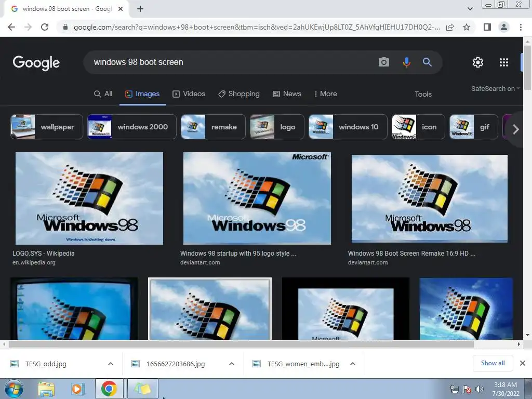Open LOGO.SYS - Wikipedia title link
The height and width of the screenshot is (399, 532).
[44, 253]
